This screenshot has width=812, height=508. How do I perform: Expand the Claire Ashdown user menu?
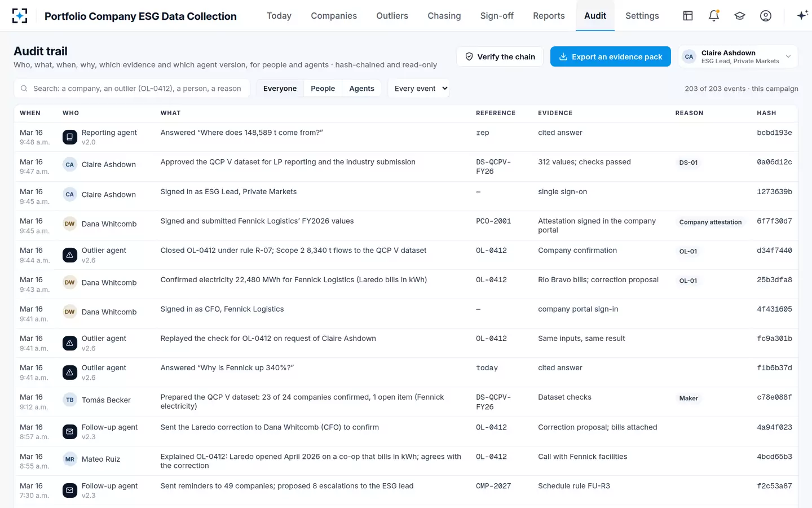coord(738,56)
